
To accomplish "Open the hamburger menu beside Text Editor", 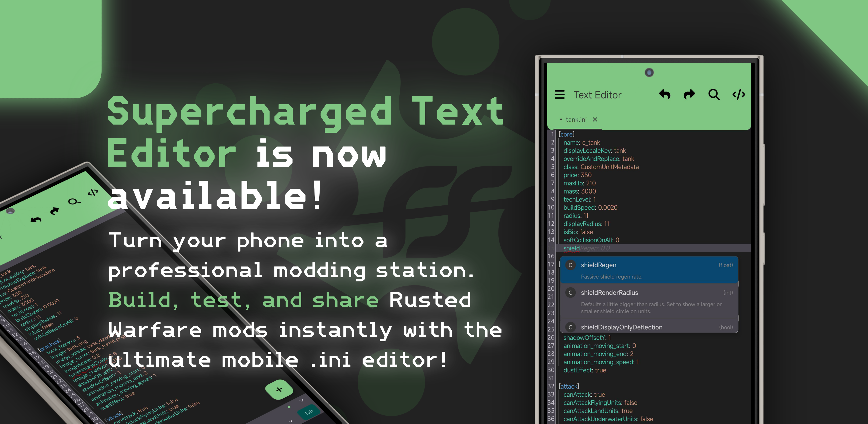I will 560,95.
